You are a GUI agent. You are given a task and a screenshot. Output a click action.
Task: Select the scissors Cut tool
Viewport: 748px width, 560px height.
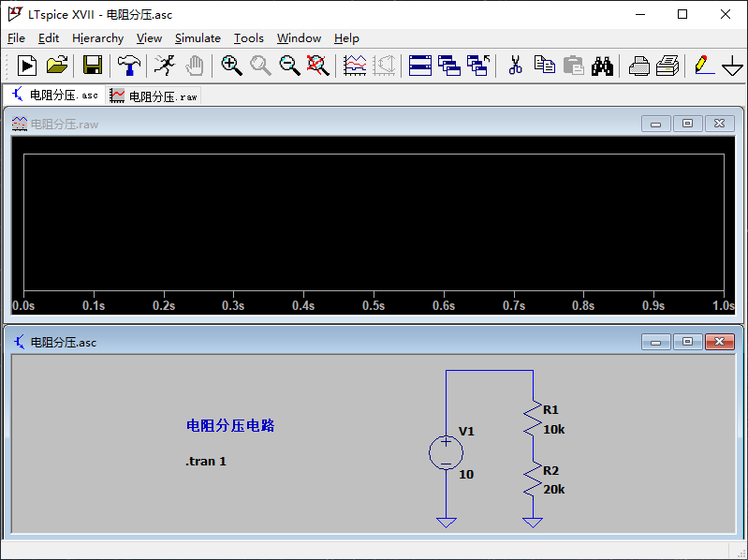515,66
